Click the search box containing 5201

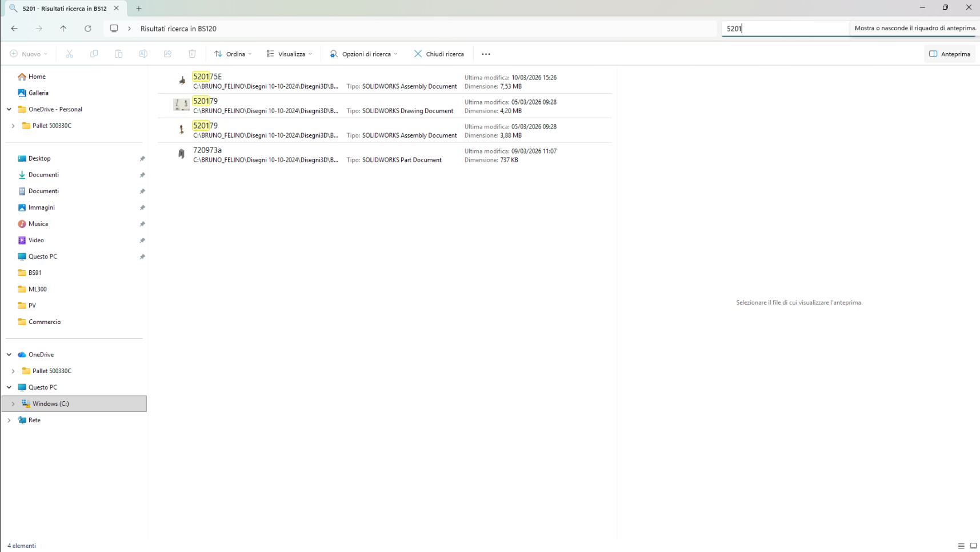click(785, 29)
